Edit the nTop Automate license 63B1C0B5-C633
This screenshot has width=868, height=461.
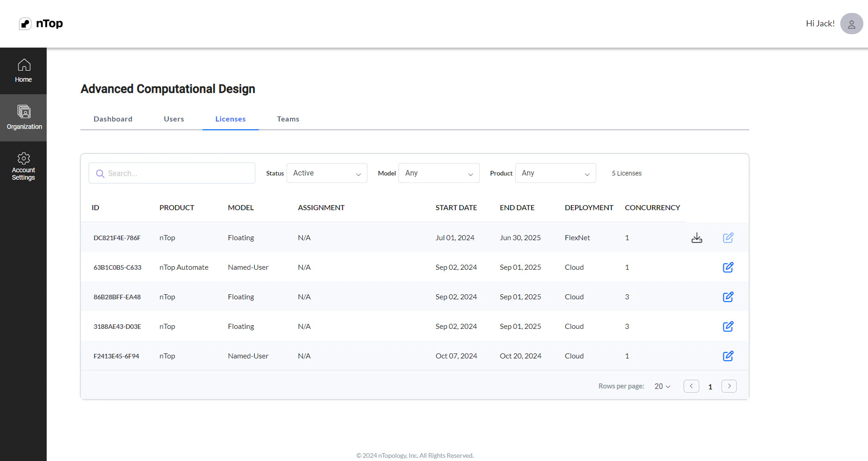[x=728, y=267]
